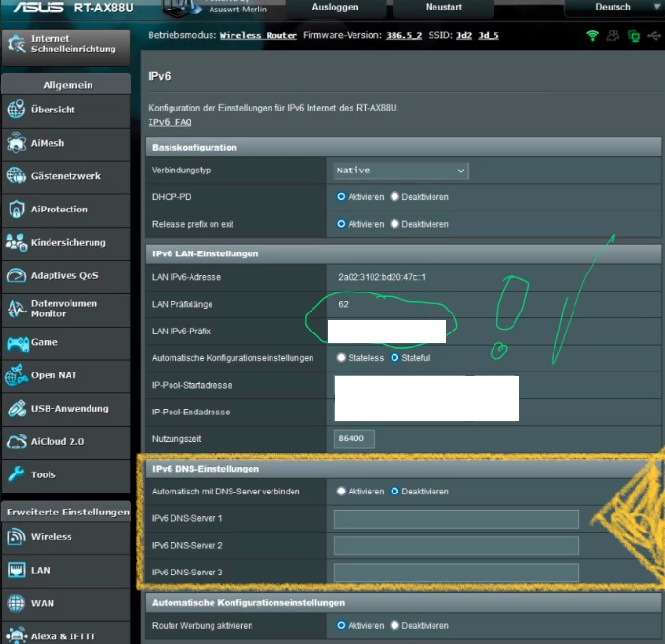
Task: Go to AiMesh menu entry
Action: click(x=66, y=144)
